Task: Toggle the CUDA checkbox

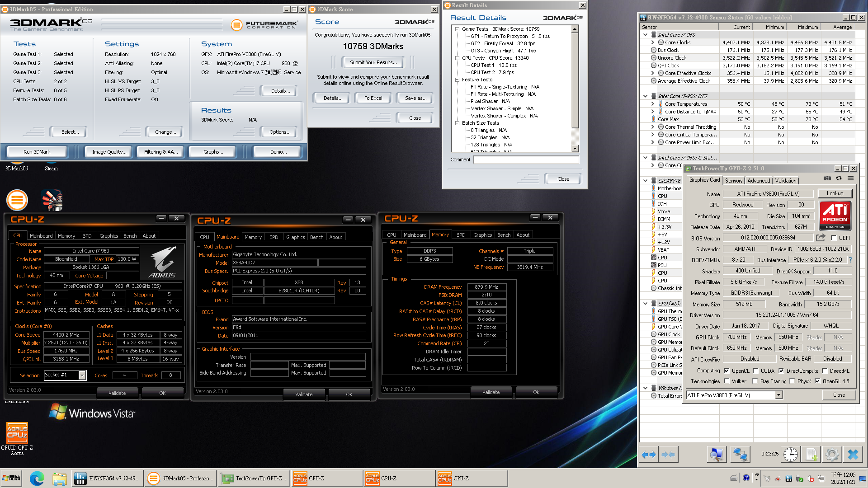Action: (x=755, y=371)
